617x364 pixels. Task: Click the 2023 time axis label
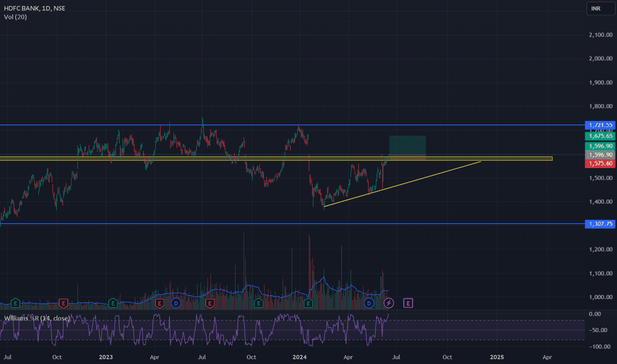click(106, 357)
